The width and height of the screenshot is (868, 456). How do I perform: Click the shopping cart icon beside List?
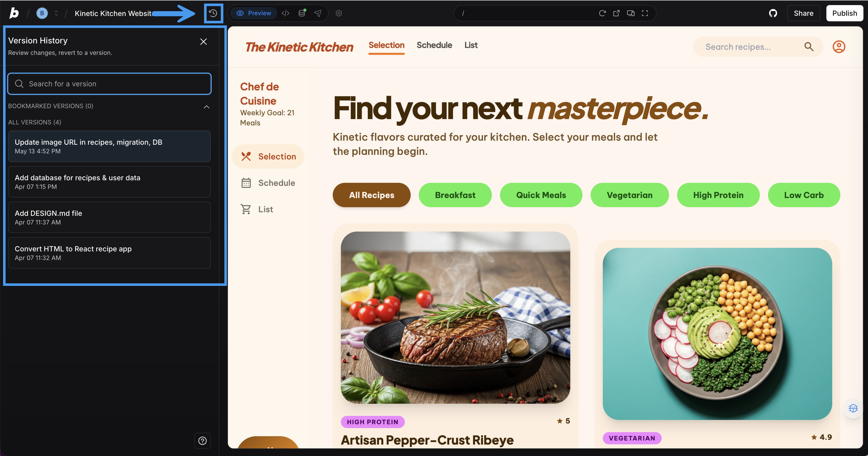[246, 209]
